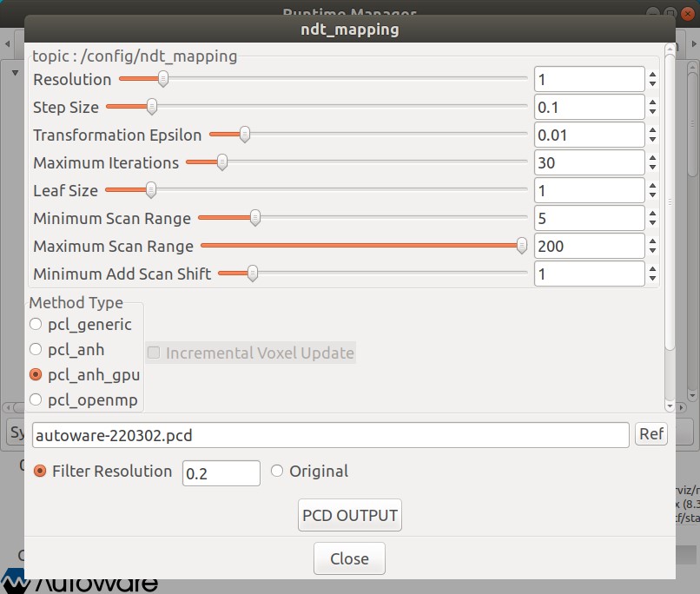Click the Filter Resolution 0.2 input field
The height and width of the screenshot is (594, 700).
(x=221, y=473)
